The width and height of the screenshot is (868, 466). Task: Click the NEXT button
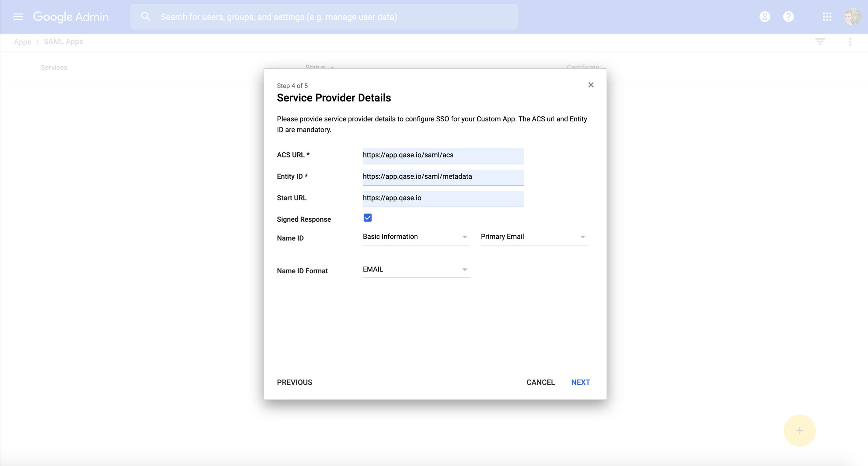[581, 382]
